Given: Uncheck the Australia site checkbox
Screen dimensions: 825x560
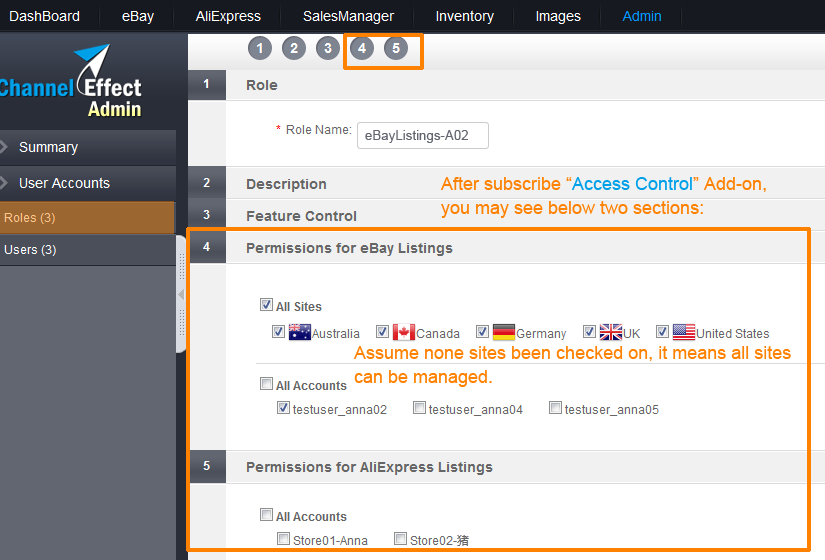Looking at the screenshot, I should pos(278,332).
